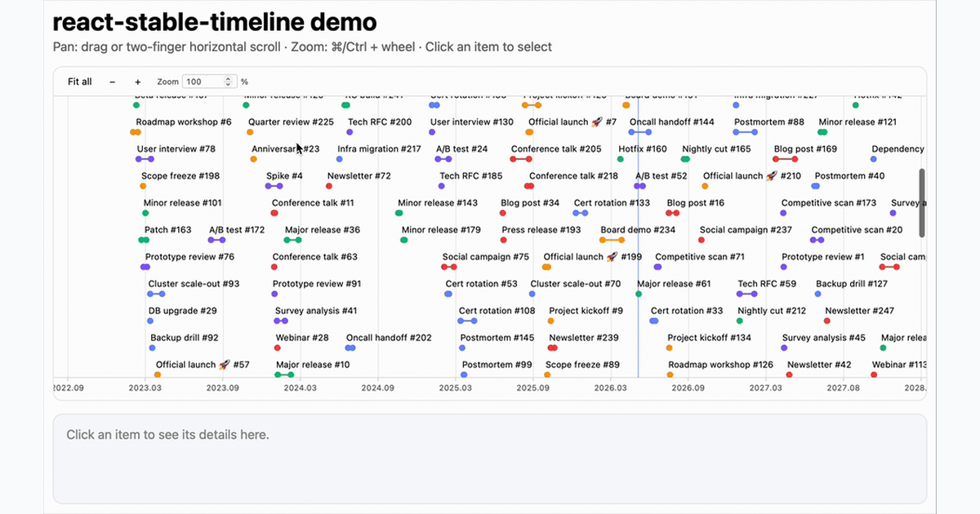This screenshot has width=980, height=514.
Task: Select Postmortem #88 item
Action: click(769, 122)
